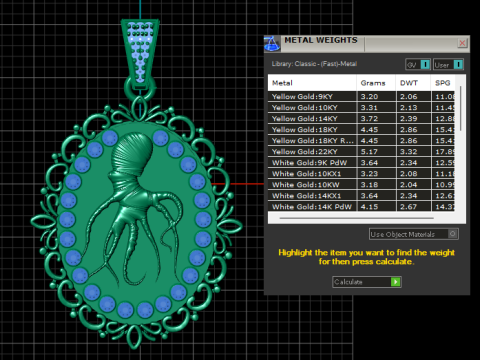Click the 3.23 grams cell
This screenshot has width=480, height=360.
(x=376, y=174)
